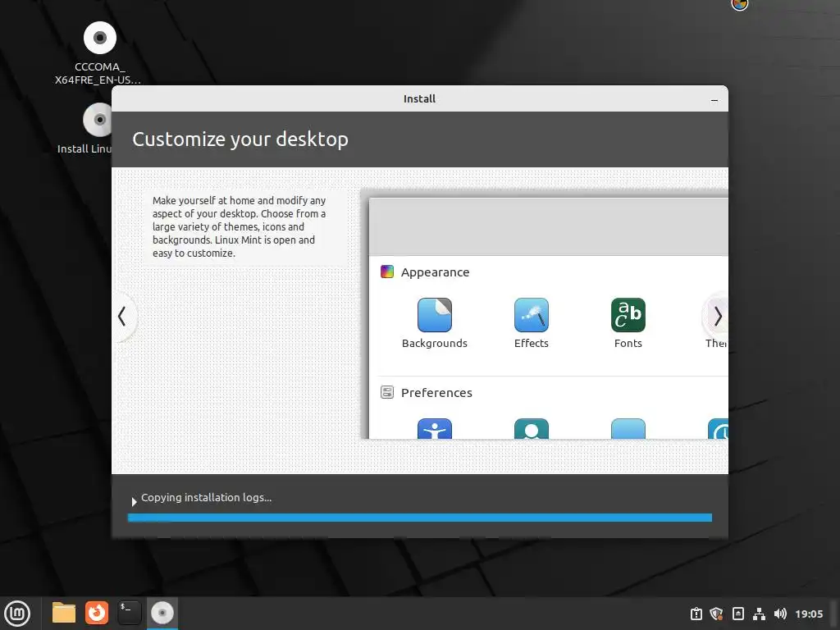
Task: Click the Effects icon in slideshow
Action: (x=531, y=315)
